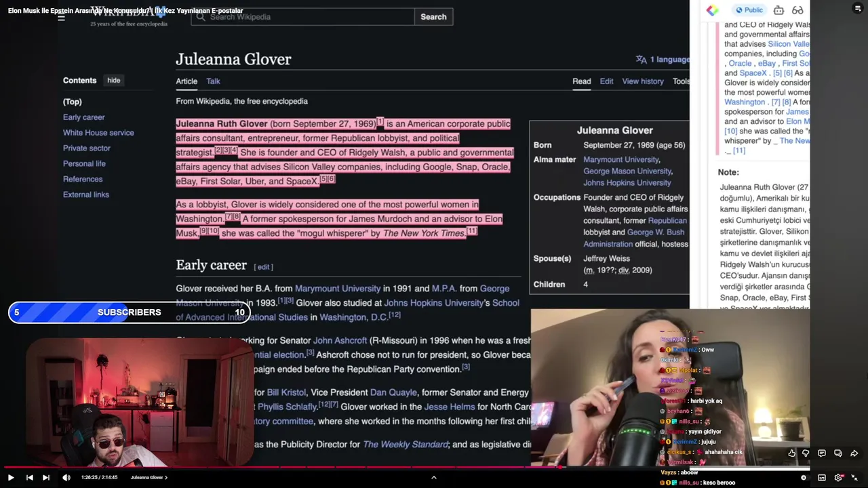Go to Personal life section

tap(84, 164)
